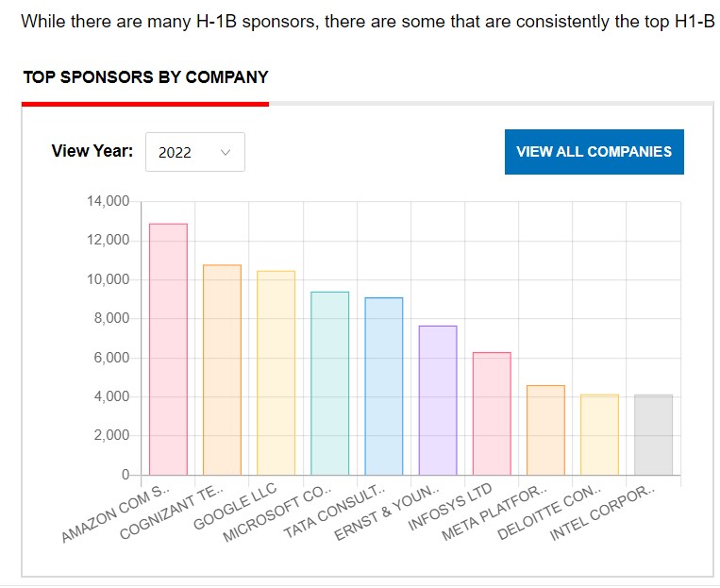
Task: Click the GOOGLE LLC axis label
Action: tap(236, 506)
